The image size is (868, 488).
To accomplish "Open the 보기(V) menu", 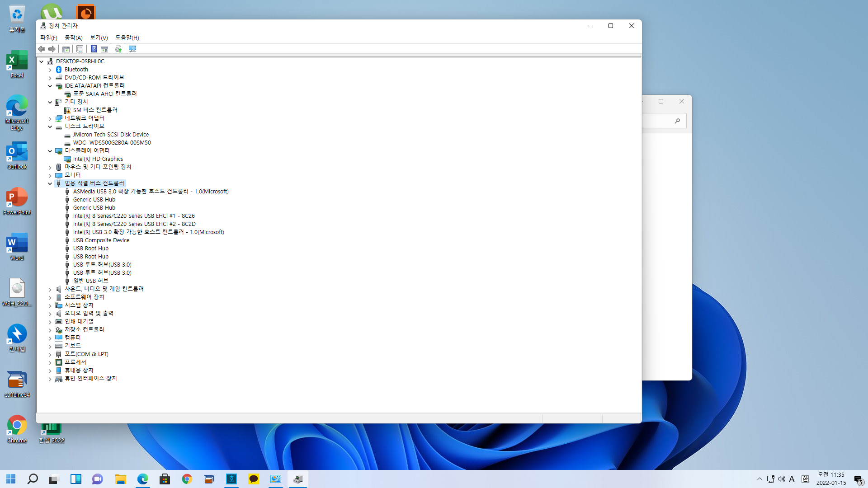I will pyautogui.click(x=99, y=38).
